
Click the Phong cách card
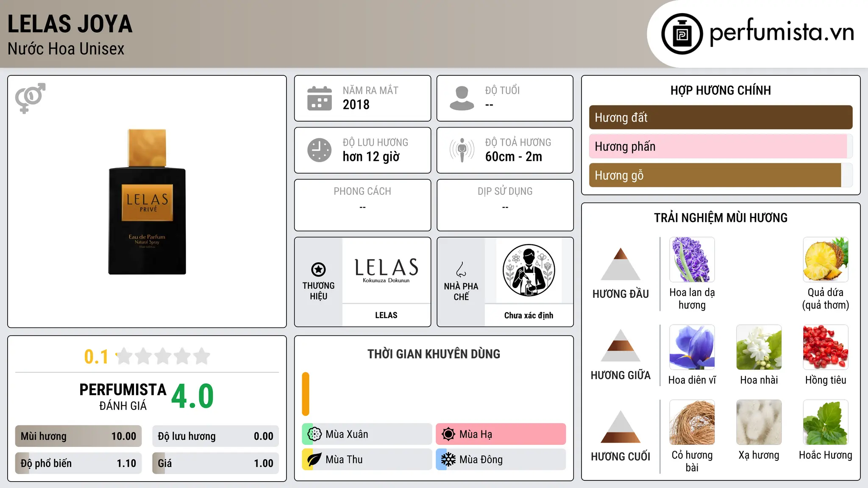(363, 205)
